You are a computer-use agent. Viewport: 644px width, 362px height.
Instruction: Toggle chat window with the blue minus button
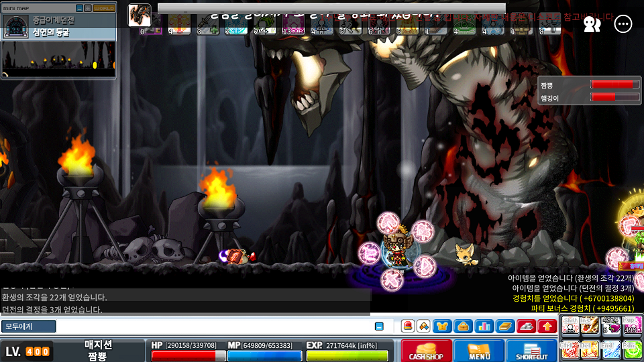[379, 326]
